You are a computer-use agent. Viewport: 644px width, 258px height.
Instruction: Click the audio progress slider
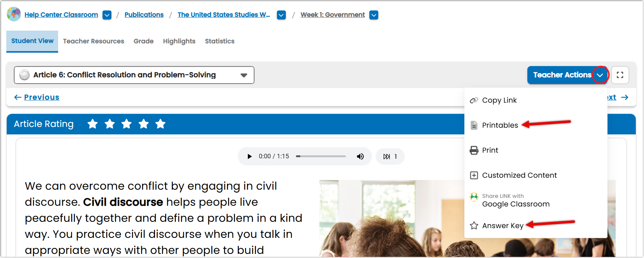point(321,156)
